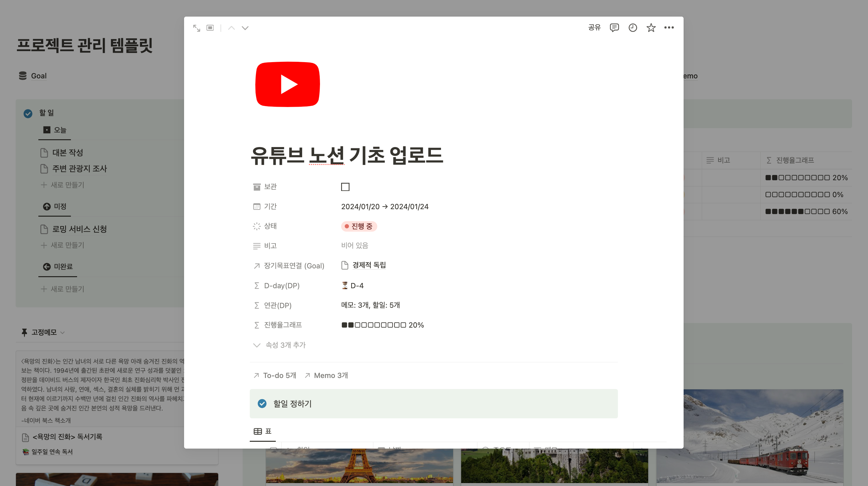Click the 공유 share button

[x=594, y=28]
